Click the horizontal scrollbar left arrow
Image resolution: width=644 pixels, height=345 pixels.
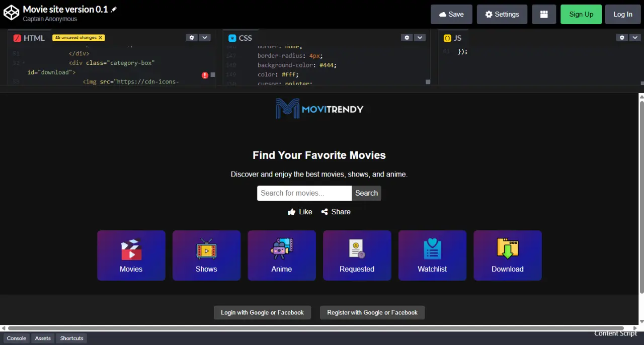(x=4, y=328)
